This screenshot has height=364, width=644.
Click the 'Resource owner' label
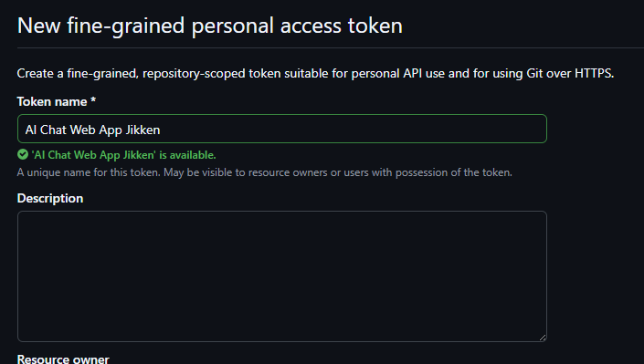[63, 359]
